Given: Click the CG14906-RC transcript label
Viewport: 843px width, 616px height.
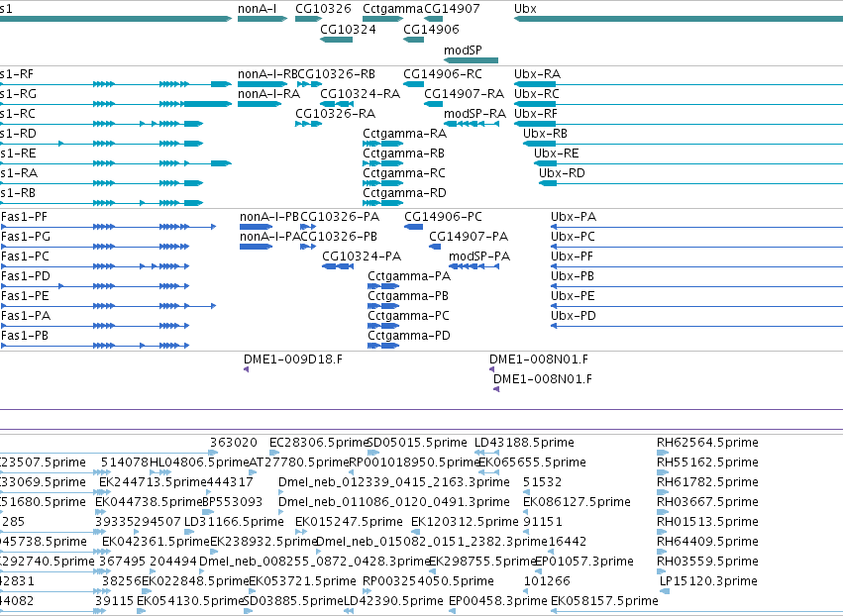Looking at the screenshot, I should [x=443, y=73].
